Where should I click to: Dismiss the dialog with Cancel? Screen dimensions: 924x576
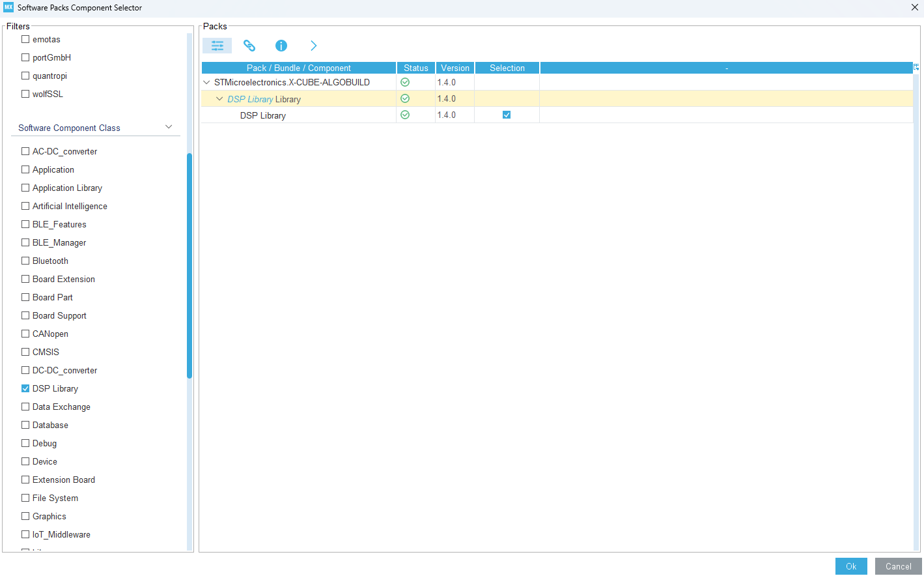click(898, 566)
